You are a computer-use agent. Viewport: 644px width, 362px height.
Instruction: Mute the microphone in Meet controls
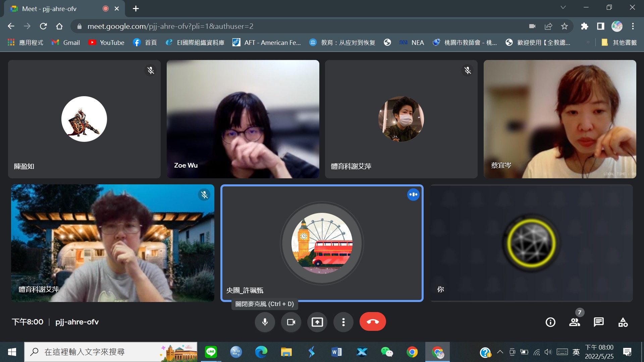(x=265, y=322)
